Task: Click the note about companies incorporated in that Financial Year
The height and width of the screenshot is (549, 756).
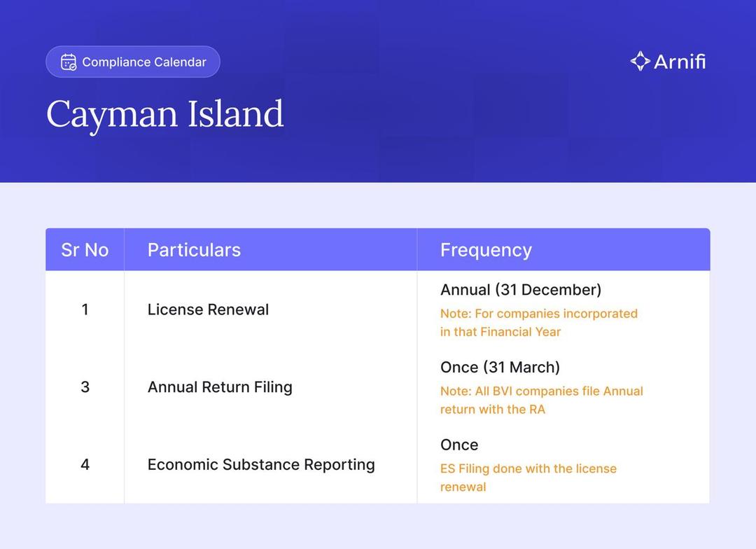Action: point(538,323)
